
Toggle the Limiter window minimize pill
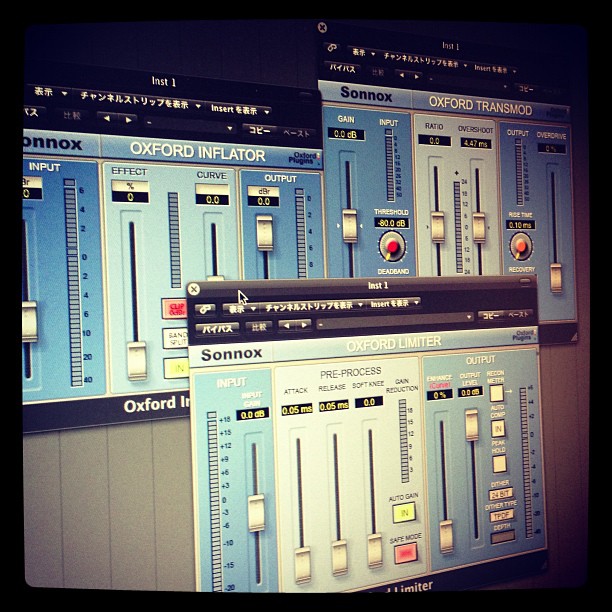coord(526,281)
